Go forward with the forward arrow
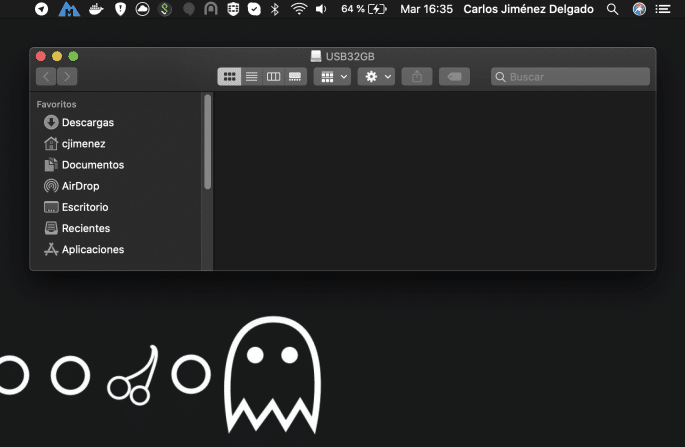 coord(67,76)
